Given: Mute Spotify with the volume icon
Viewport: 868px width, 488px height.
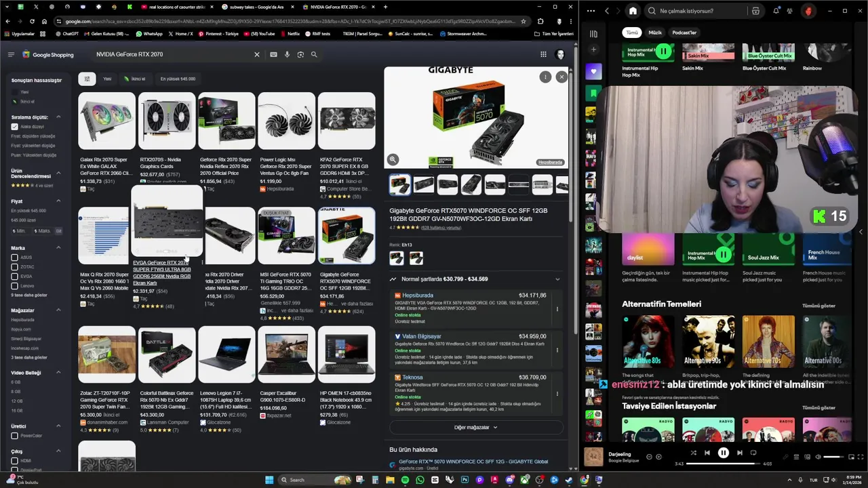Looking at the screenshot, I should pyautogui.click(x=818, y=457).
